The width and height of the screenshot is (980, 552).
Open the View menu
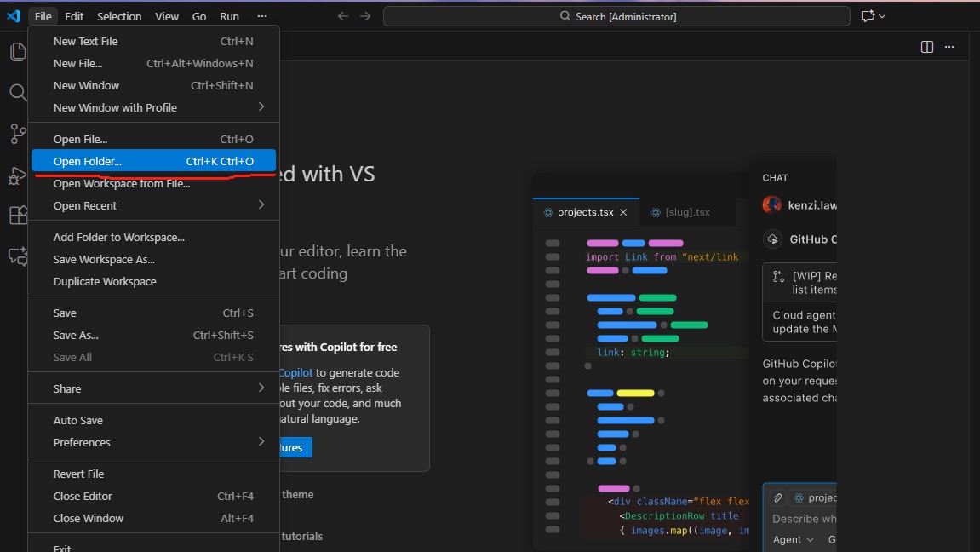(x=166, y=16)
